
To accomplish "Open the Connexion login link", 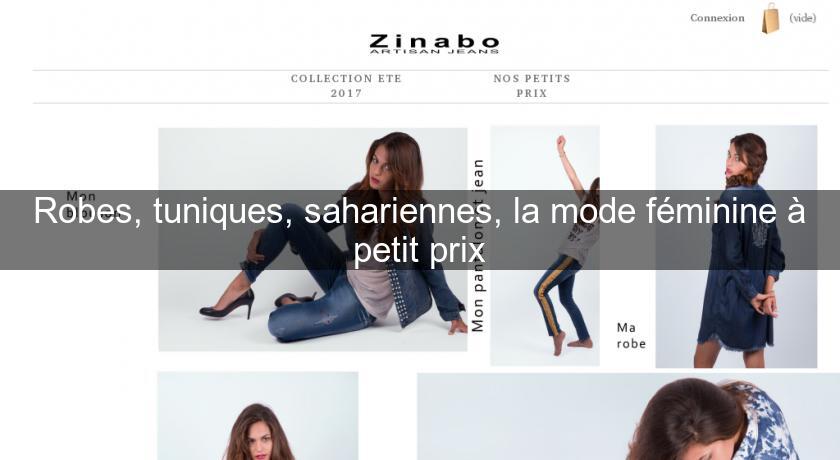I will (717, 18).
